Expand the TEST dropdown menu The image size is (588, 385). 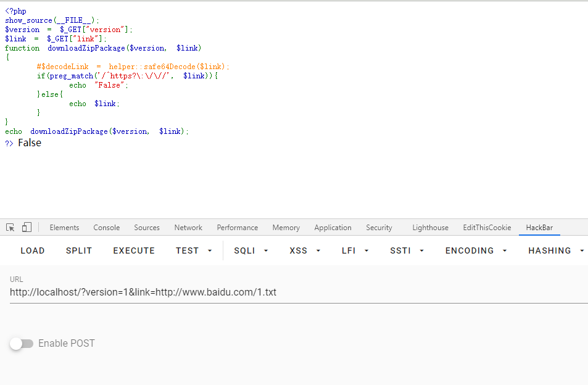194,250
